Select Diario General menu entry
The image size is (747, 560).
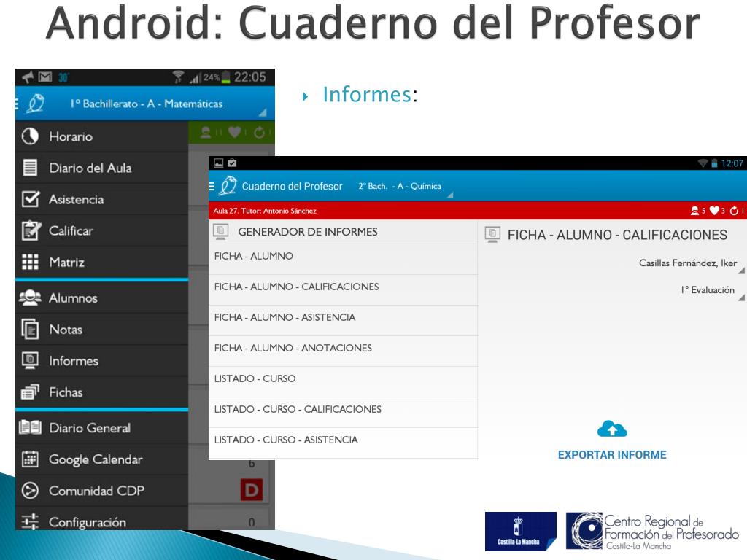102,427
